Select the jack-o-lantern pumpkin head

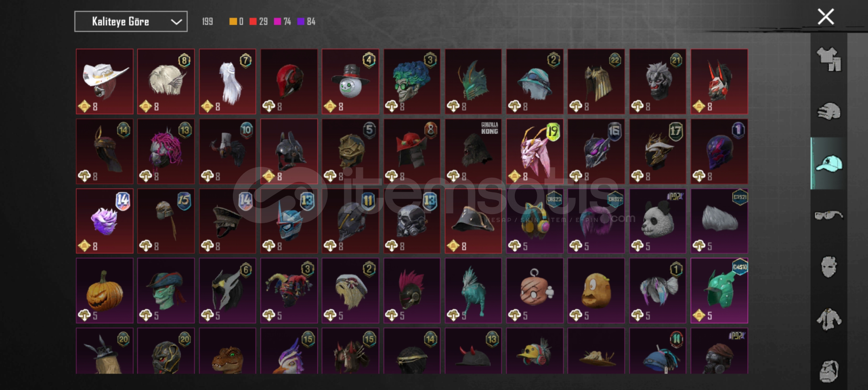[104, 291]
